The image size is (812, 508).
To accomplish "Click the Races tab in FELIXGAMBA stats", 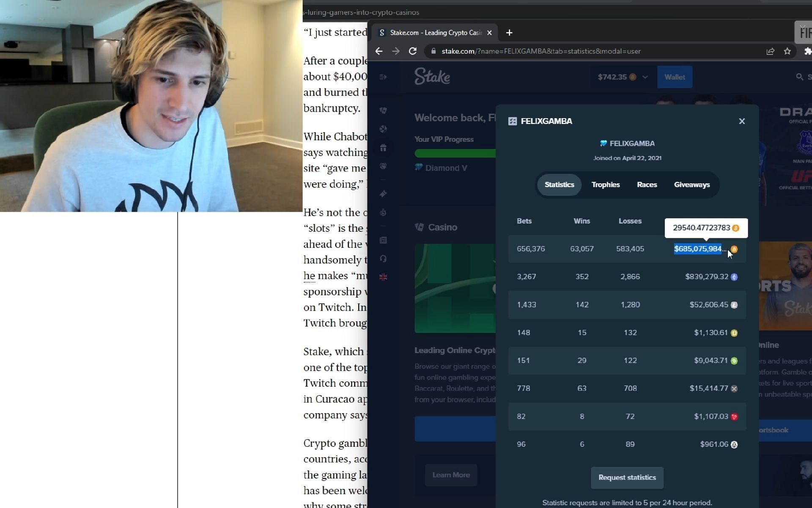I will tap(647, 184).
